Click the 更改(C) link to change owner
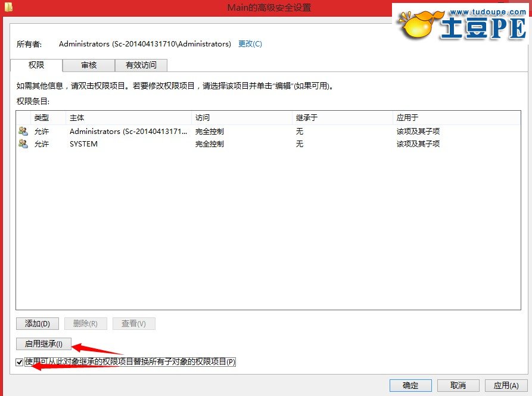 pos(249,43)
